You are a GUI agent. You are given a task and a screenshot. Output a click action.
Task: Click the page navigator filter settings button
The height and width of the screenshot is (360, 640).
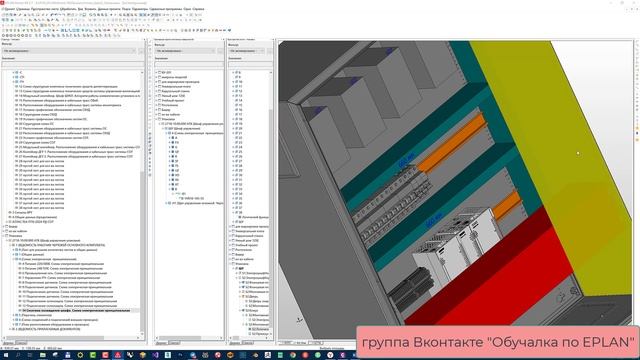(141, 51)
